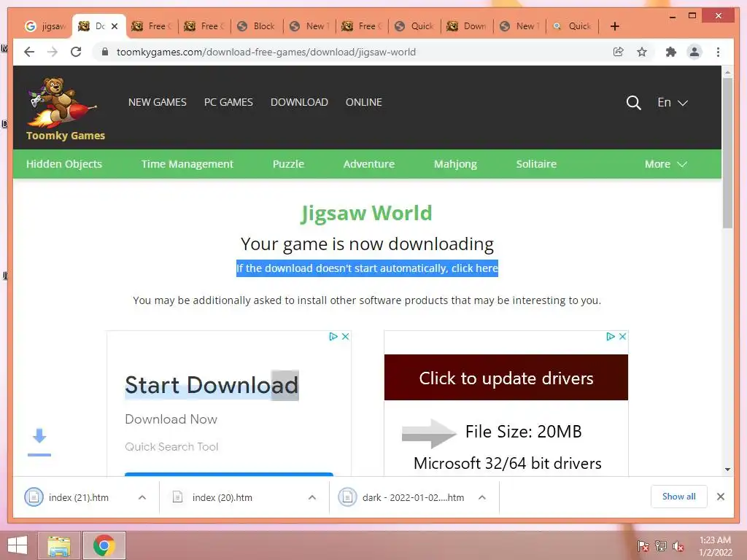This screenshot has width=747, height=560.
Task: Click the page vertical scrollbar thumb
Action: pyautogui.click(x=727, y=152)
